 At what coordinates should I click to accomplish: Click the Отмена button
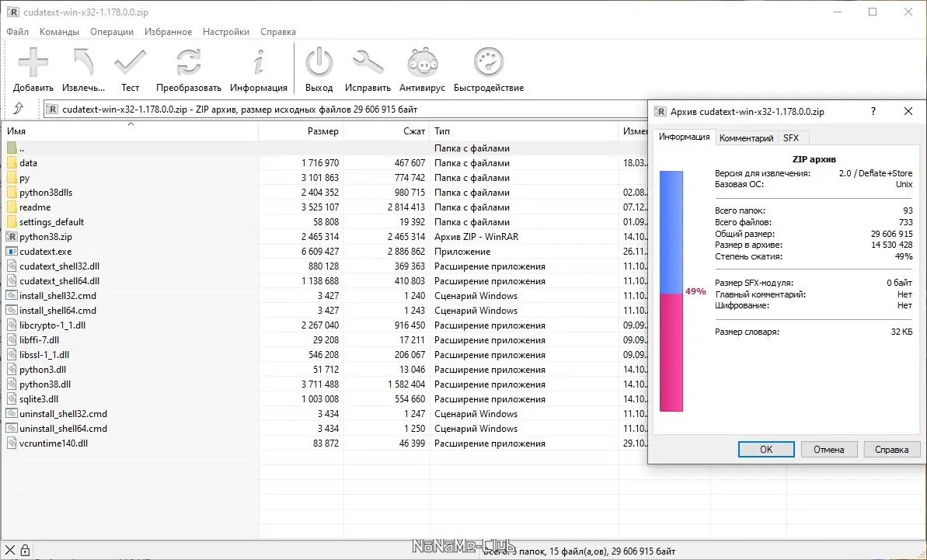[x=828, y=449]
